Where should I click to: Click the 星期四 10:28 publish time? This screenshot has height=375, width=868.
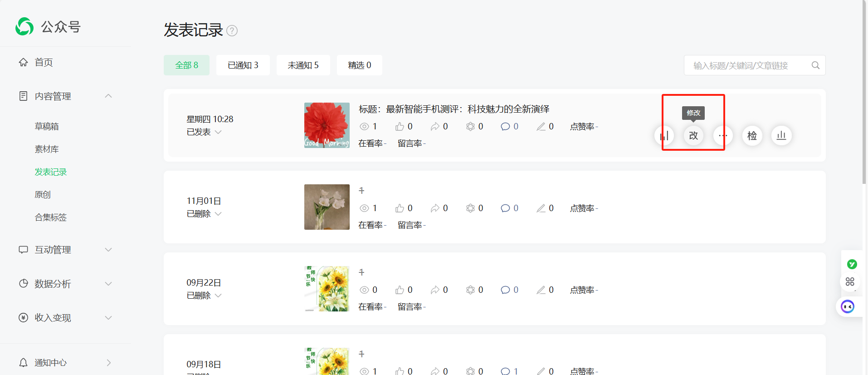pos(210,119)
